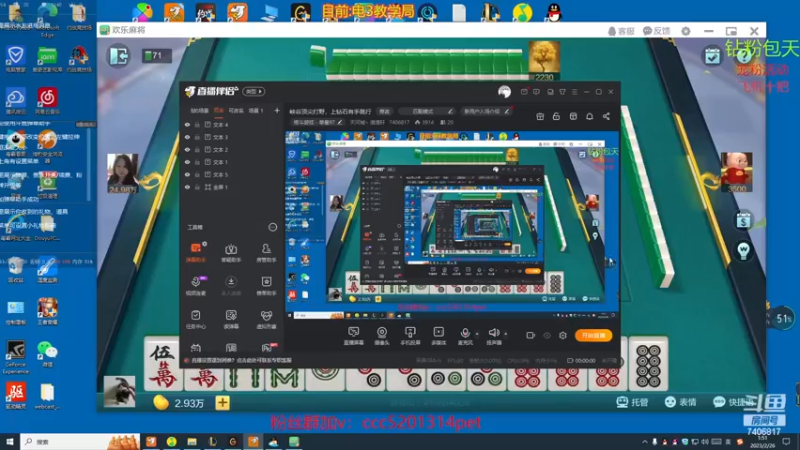800x450 pixels.
Task: Toggle visibility of 文本 2 layer
Action: click(x=187, y=149)
